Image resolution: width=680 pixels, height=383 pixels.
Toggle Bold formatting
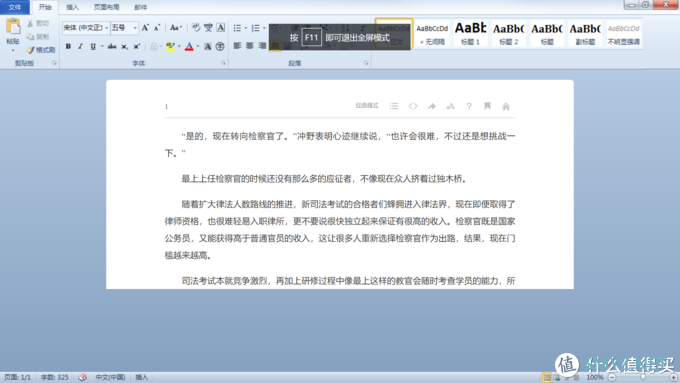point(68,46)
